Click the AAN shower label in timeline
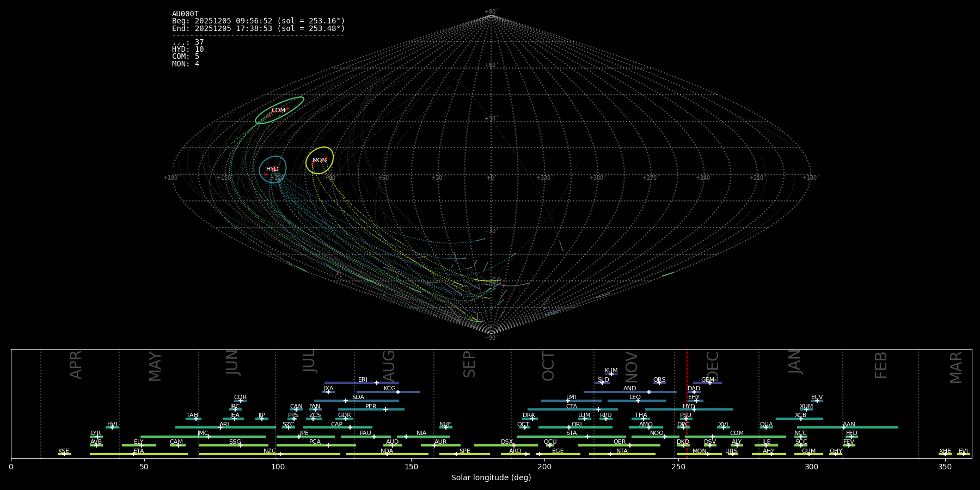Image resolution: width=980 pixels, height=490 pixels. [x=849, y=425]
